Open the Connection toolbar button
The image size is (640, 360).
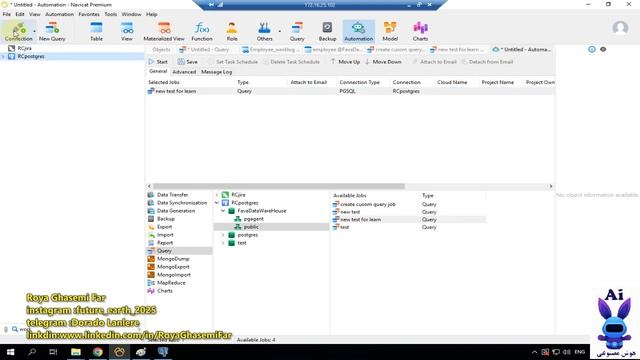18,31
